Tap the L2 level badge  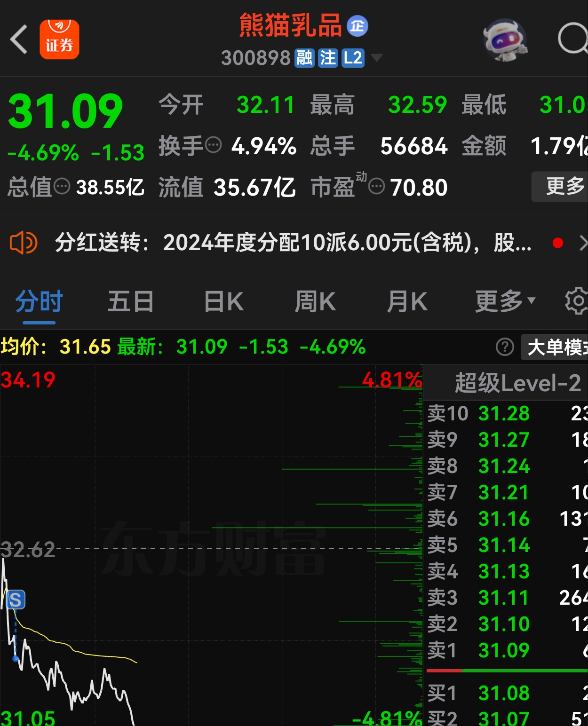353,58
